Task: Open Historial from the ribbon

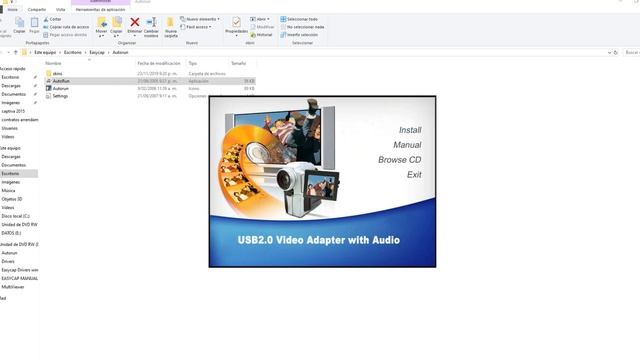Action: tap(261, 35)
